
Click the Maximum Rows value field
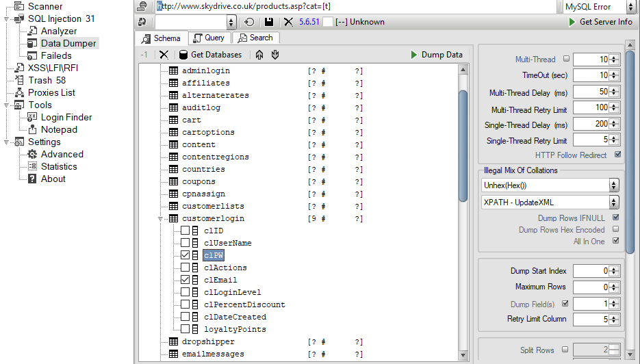coord(591,287)
